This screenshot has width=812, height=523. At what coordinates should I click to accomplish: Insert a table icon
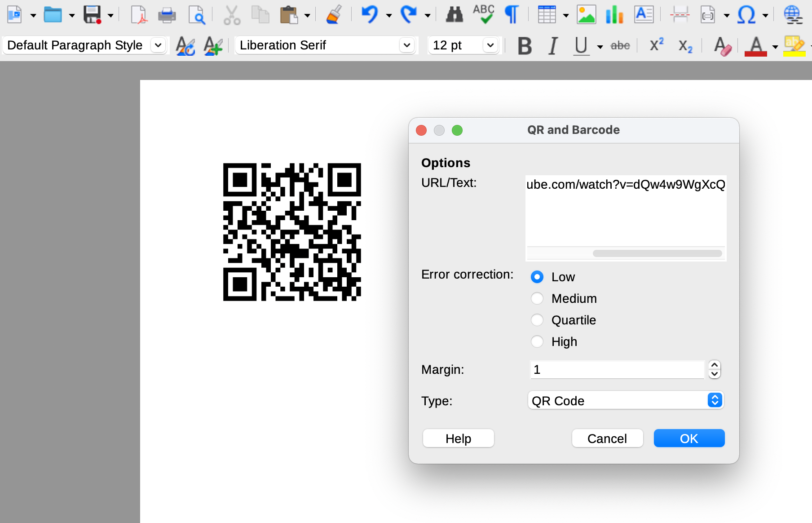547,15
